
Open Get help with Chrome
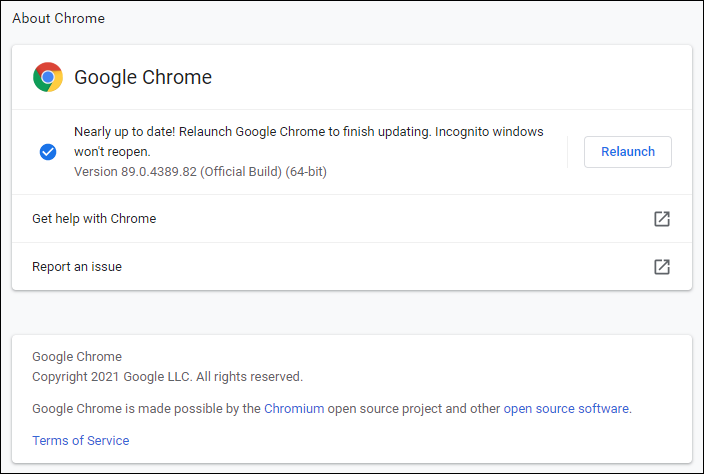click(94, 219)
